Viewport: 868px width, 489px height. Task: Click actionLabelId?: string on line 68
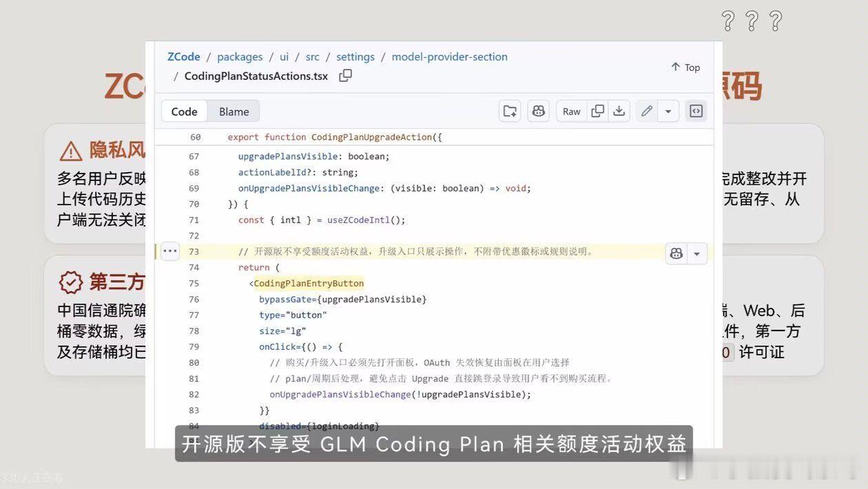(x=298, y=172)
